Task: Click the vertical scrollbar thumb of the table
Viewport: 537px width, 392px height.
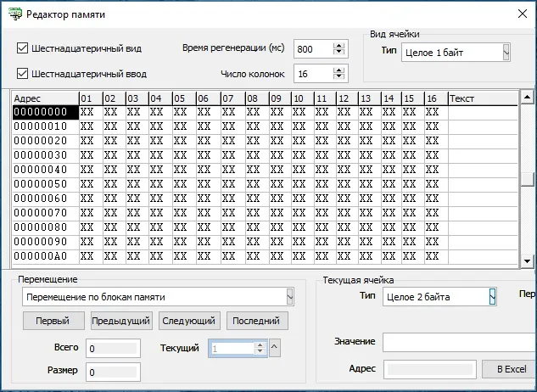Action: [x=528, y=178]
